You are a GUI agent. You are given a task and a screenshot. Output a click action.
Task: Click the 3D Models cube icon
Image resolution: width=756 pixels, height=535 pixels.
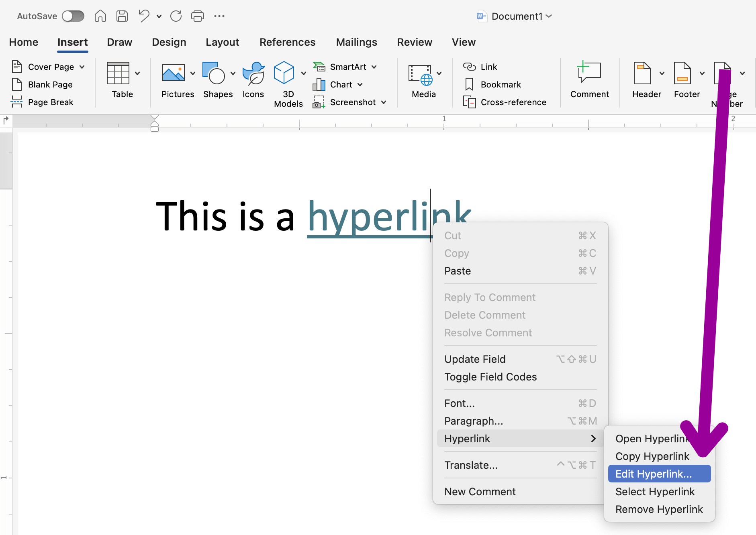(284, 73)
